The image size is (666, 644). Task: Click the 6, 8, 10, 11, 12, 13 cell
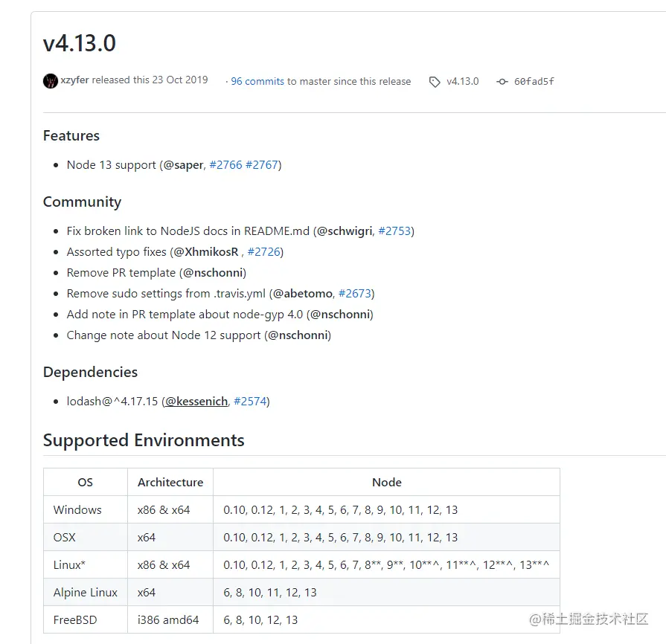(x=386, y=592)
